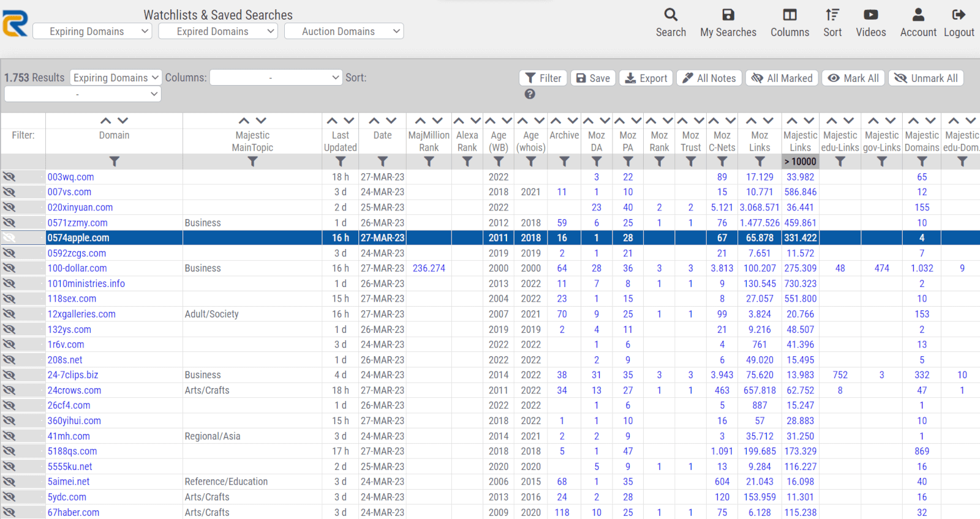The width and height of the screenshot is (980, 519).
Task: Click the Export button
Action: coord(646,78)
